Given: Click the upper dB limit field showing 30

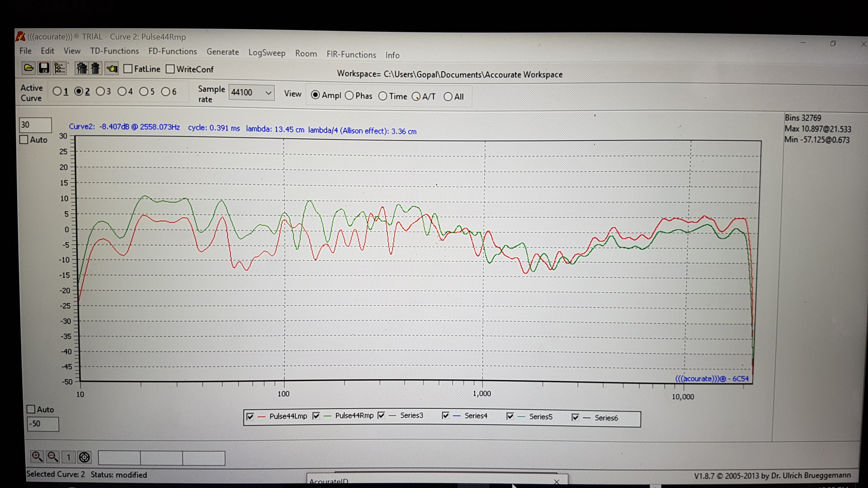Looking at the screenshot, I should (35, 125).
